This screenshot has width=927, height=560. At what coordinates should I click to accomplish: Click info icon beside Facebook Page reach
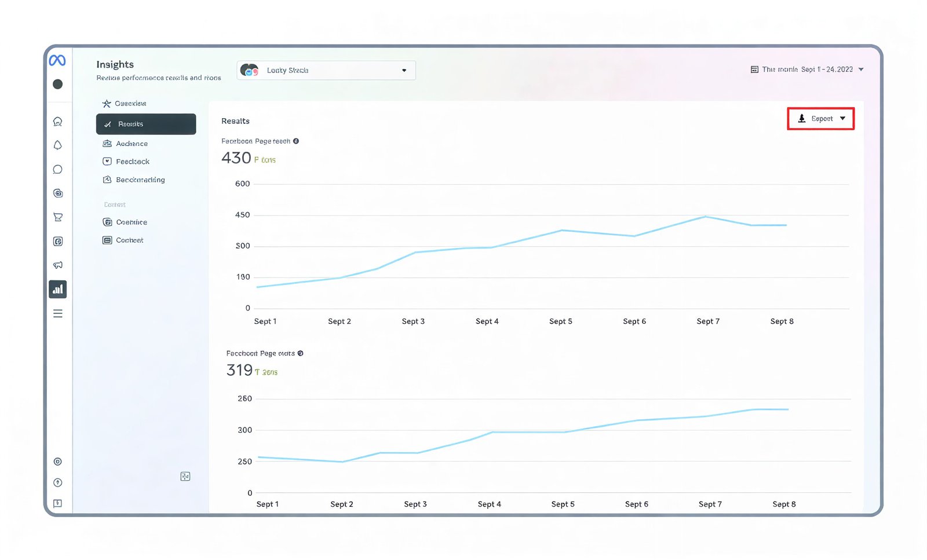point(296,141)
